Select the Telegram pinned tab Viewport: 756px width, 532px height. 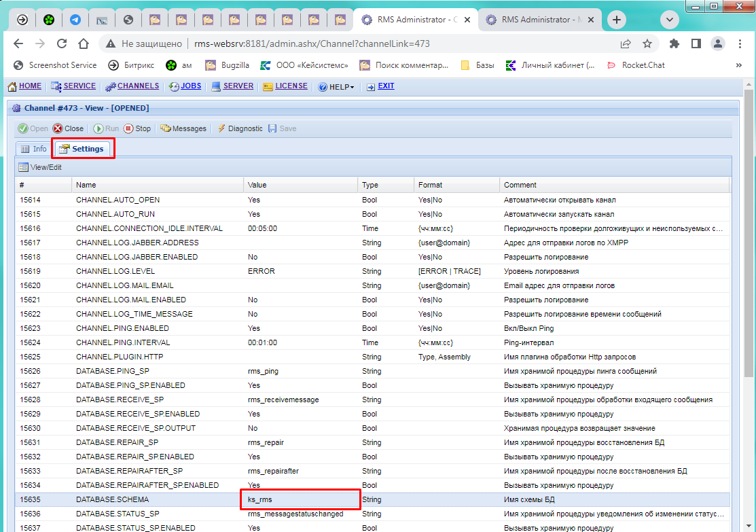click(x=75, y=20)
